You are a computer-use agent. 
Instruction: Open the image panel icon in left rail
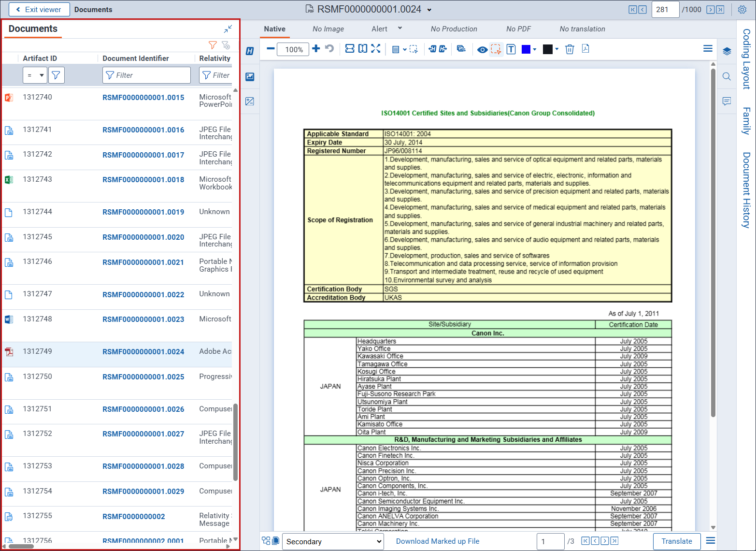250,76
